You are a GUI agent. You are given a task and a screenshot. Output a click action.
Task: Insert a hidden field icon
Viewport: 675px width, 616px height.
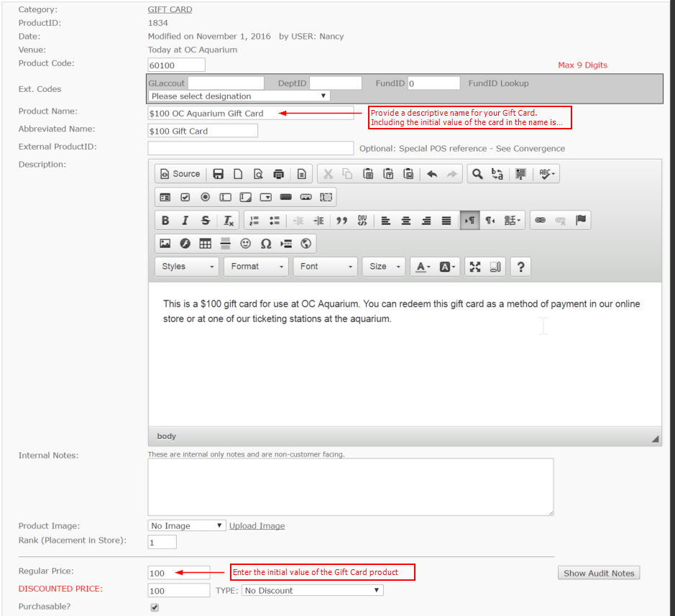pyautogui.click(x=326, y=197)
